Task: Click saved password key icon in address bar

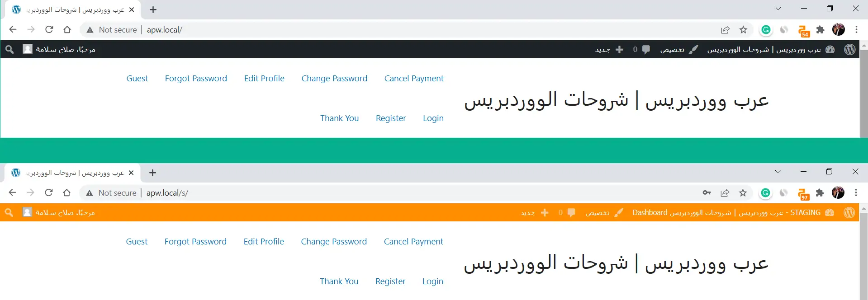Action: click(707, 193)
